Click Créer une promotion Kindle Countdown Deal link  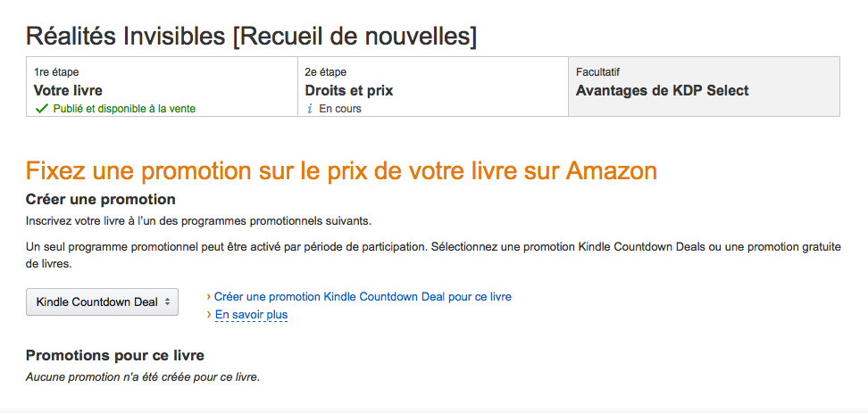tap(363, 296)
